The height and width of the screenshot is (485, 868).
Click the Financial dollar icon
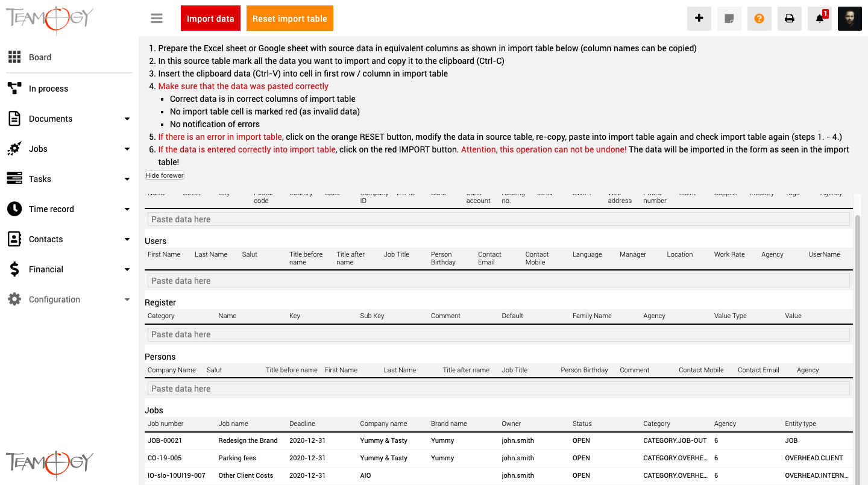[14, 269]
